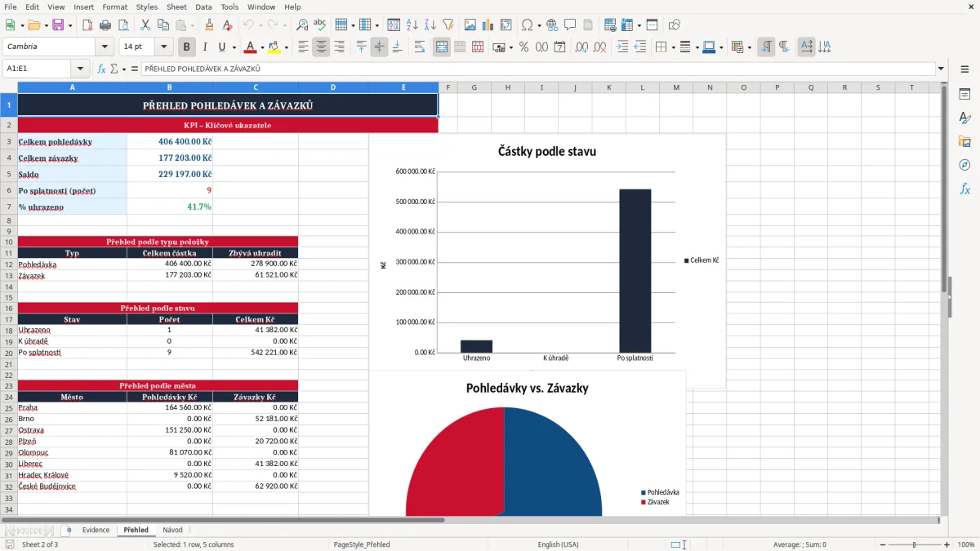
Task: Open the sidebar Navigator compass icon
Action: [964, 165]
